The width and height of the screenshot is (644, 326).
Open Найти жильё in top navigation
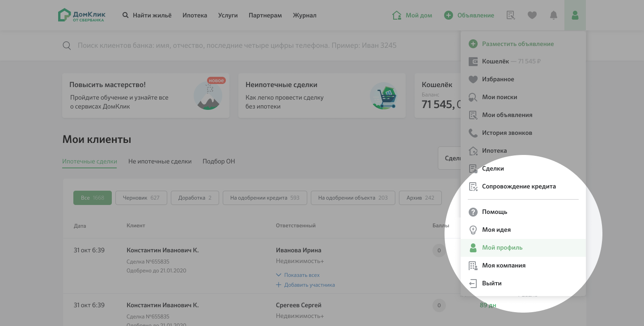coord(152,15)
